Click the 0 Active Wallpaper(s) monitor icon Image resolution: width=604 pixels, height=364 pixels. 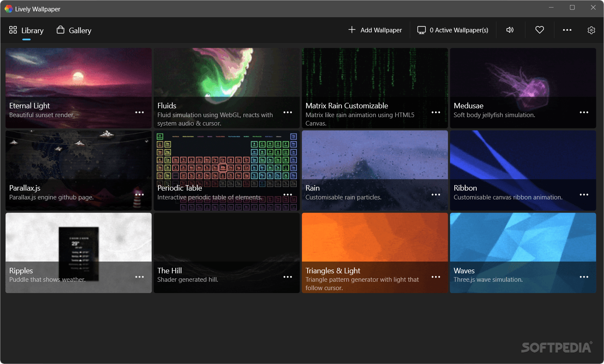click(x=421, y=30)
